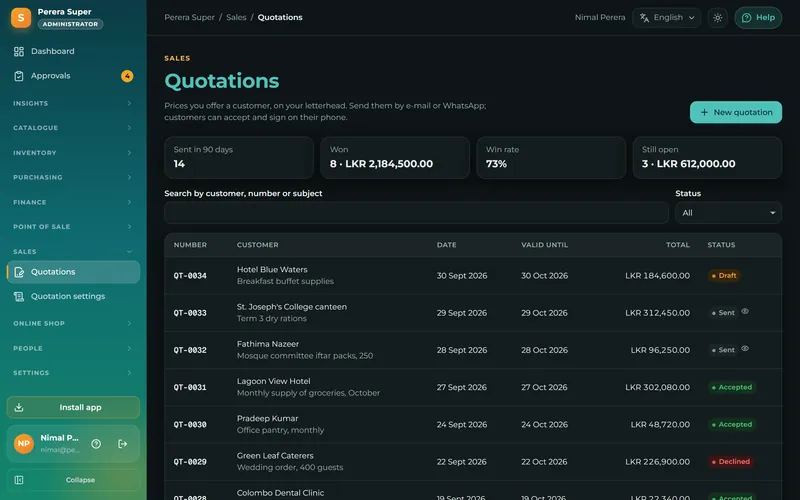Viewport: 800px width, 500px height.
Task: Open the help question-mark icon in user card
Action: click(x=96, y=444)
